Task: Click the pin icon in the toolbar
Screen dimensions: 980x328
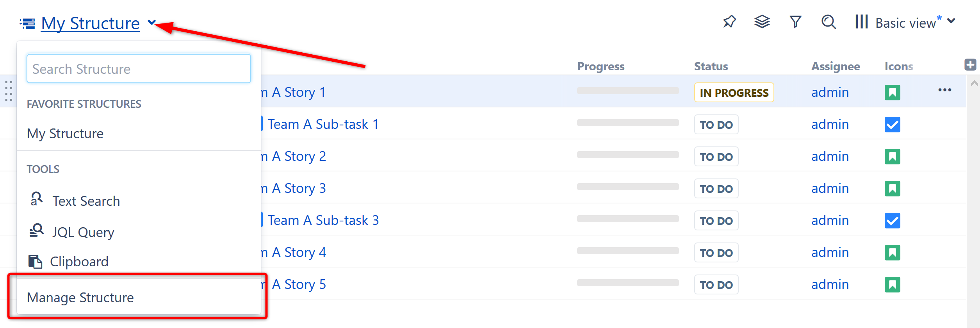Action: pos(729,22)
